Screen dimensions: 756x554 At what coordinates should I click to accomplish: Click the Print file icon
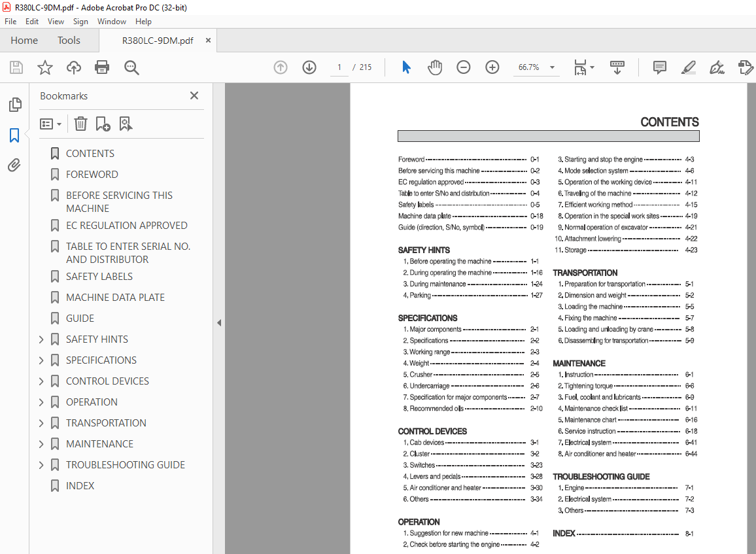pos(102,67)
